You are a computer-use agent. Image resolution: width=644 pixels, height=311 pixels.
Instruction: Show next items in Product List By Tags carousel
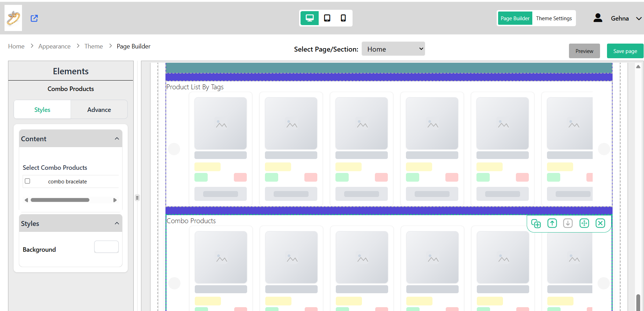(x=604, y=149)
